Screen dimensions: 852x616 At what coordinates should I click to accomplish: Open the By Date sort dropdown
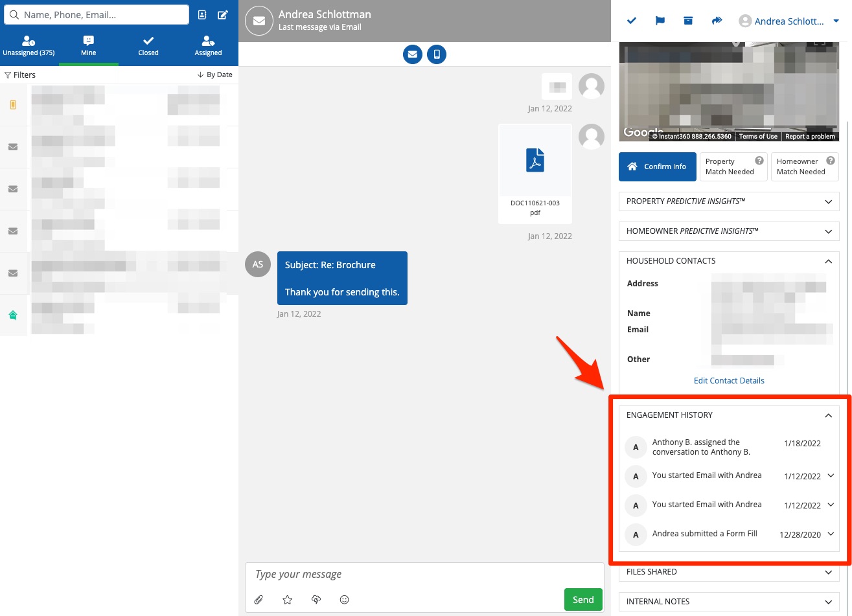point(215,75)
